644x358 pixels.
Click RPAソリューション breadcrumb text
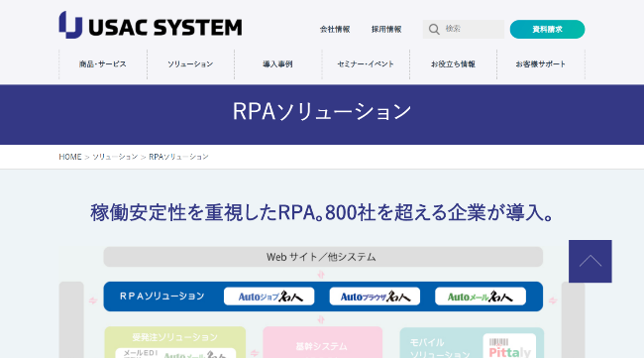pos(178,157)
